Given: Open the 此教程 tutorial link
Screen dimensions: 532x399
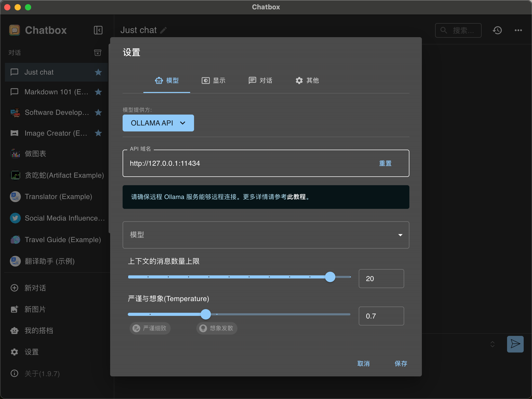Looking at the screenshot, I should [296, 197].
